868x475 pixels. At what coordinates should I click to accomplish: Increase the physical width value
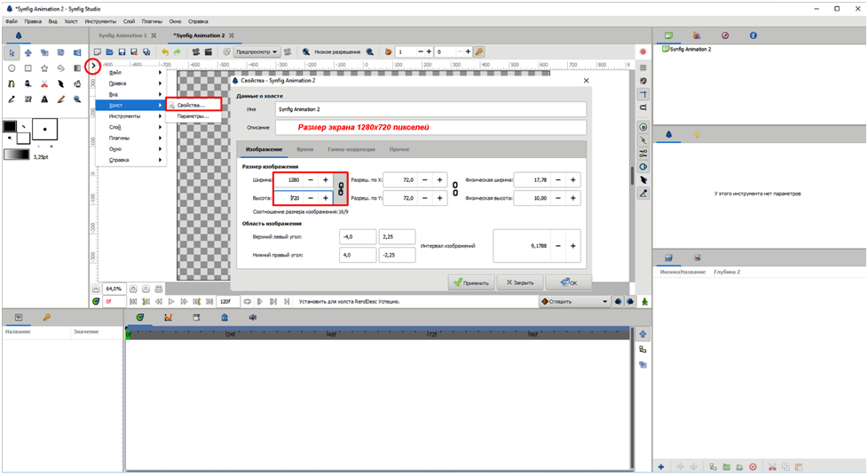[573, 180]
